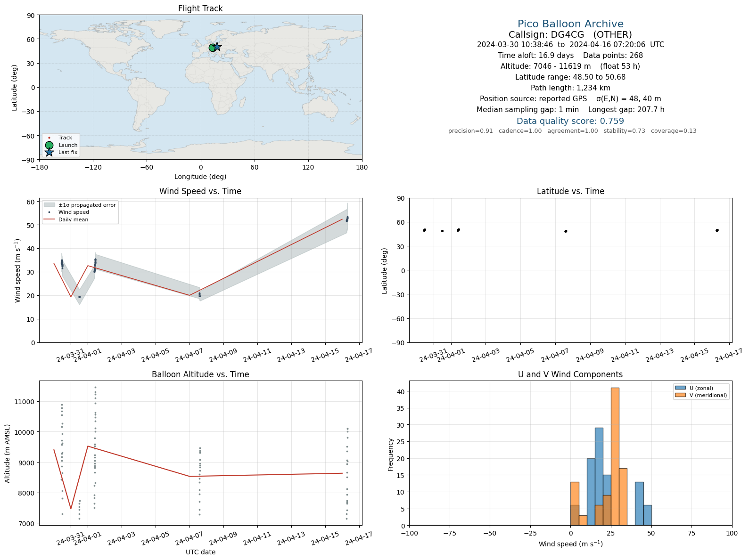The width and height of the screenshot is (749, 560).
Task: Click the latitude data point near 24-04-07
Action: (x=566, y=231)
